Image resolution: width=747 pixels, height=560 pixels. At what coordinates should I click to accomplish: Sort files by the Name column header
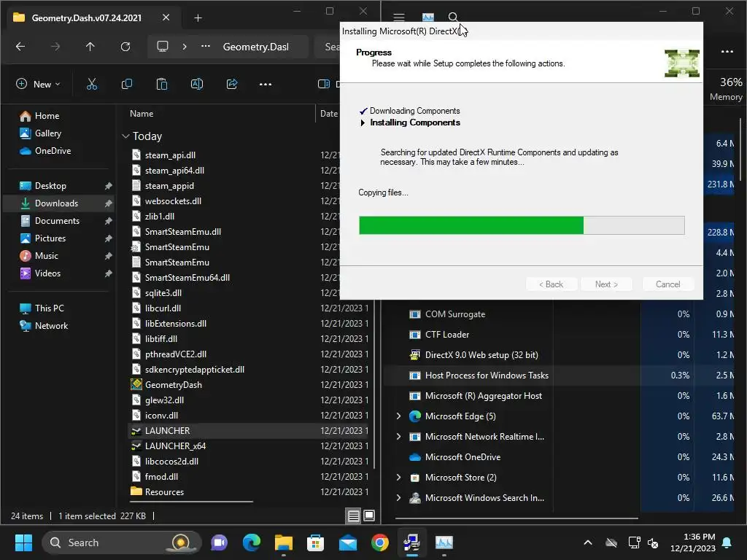[142, 114]
